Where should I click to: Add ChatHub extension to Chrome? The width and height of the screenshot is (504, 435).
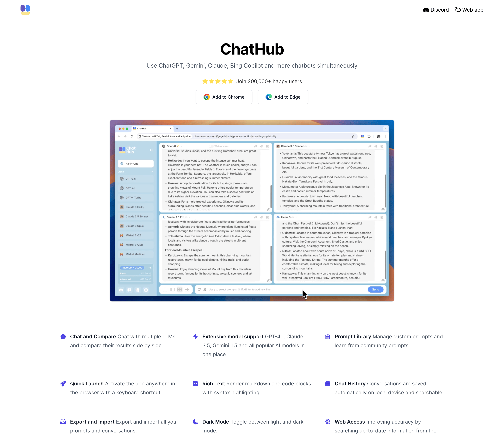(x=224, y=97)
